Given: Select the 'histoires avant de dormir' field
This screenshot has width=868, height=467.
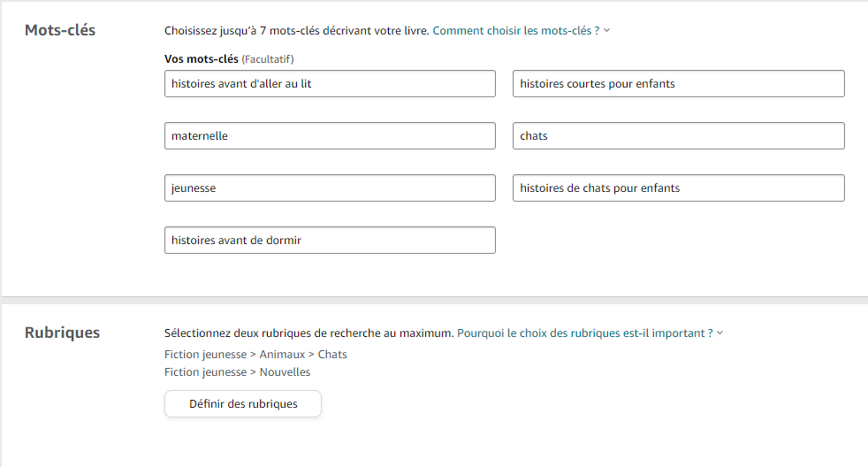Looking at the screenshot, I should (330, 241).
